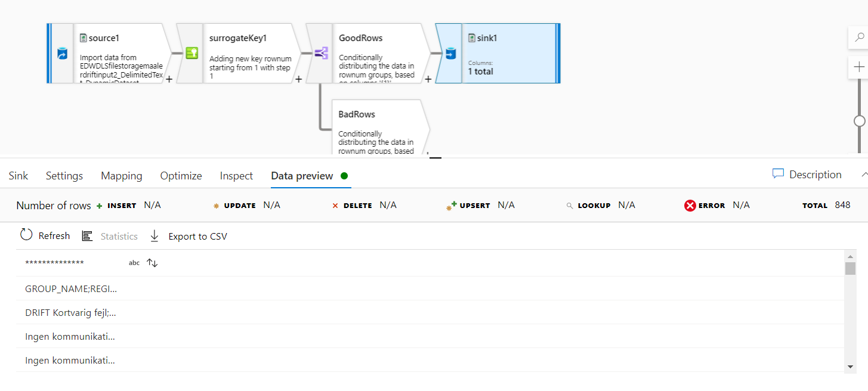Screen dimensions: 868x391
Task: Click the Error status icon in row counts
Action: [x=689, y=205]
